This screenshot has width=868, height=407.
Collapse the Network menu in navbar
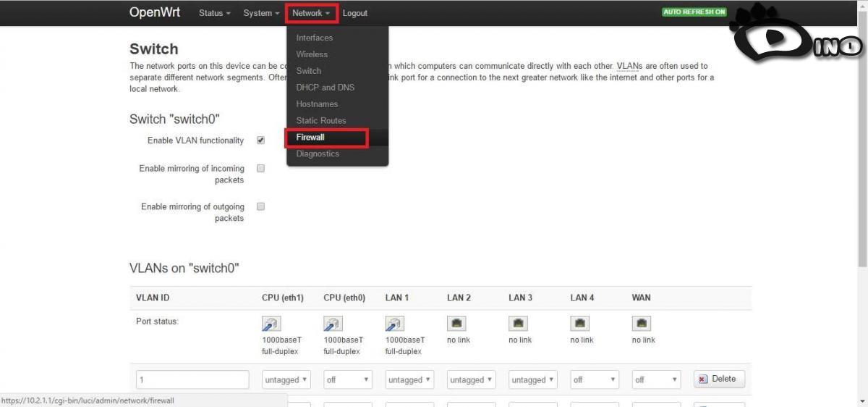311,13
